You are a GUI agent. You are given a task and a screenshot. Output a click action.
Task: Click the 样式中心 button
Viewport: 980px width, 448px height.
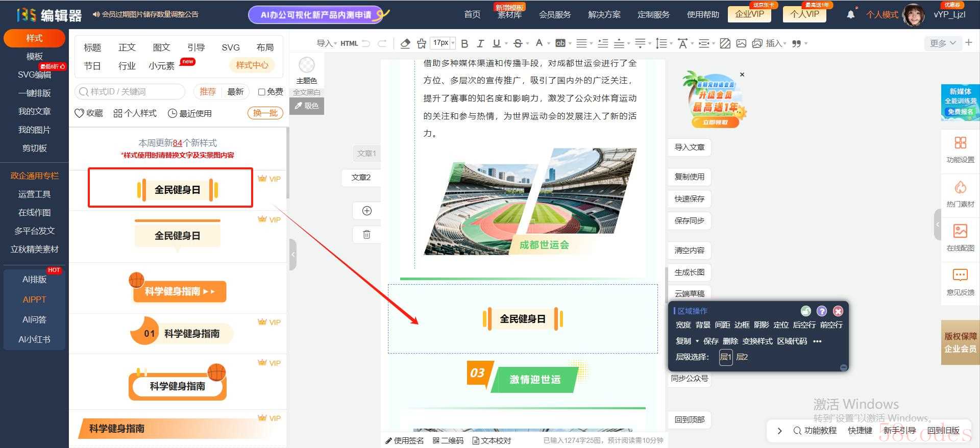pos(252,65)
